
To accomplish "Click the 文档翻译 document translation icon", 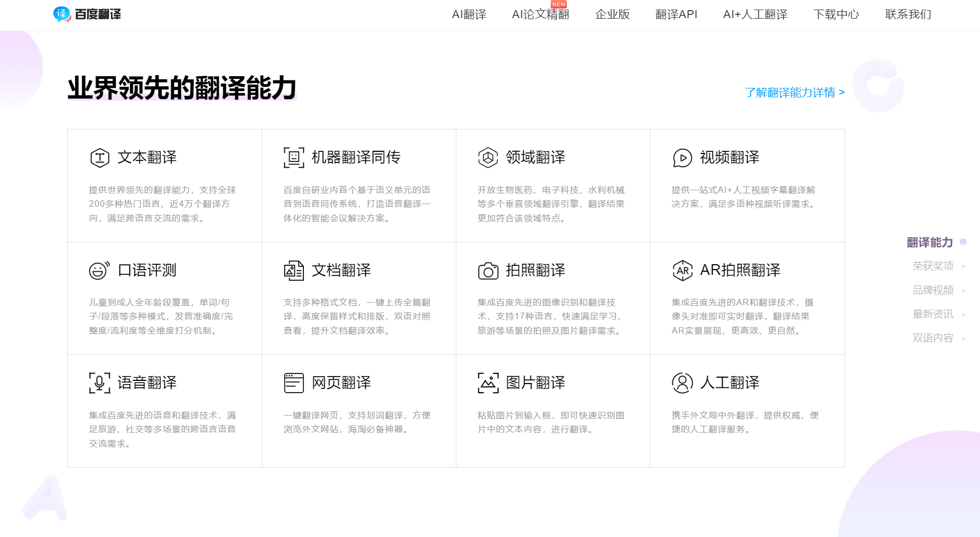I will [293, 270].
